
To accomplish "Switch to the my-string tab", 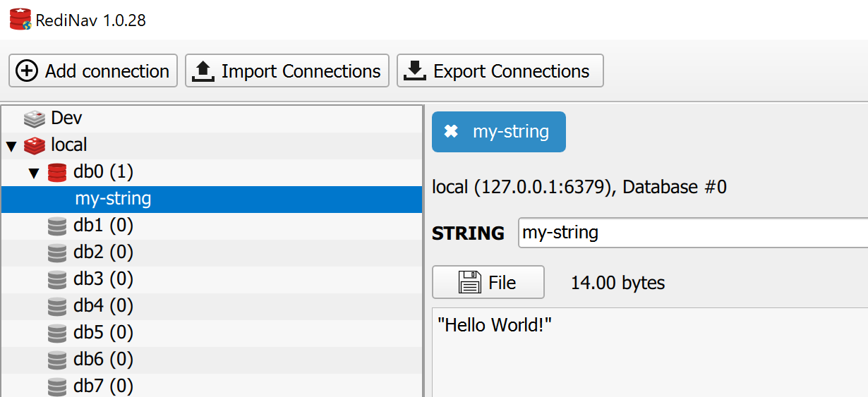I will (x=510, y=132).
